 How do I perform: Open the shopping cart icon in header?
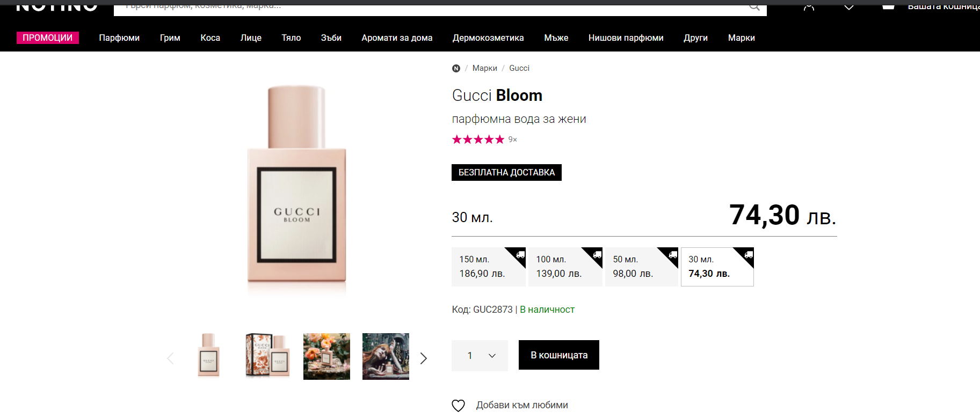pyautogui.click(x=888, y=6)
